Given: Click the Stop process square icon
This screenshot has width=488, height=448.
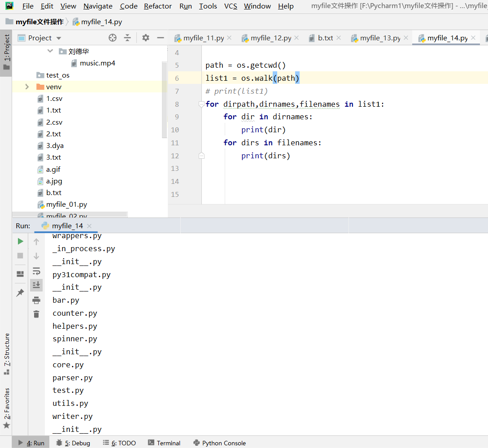Looking at the screenshot, I should tap(20, 256).
